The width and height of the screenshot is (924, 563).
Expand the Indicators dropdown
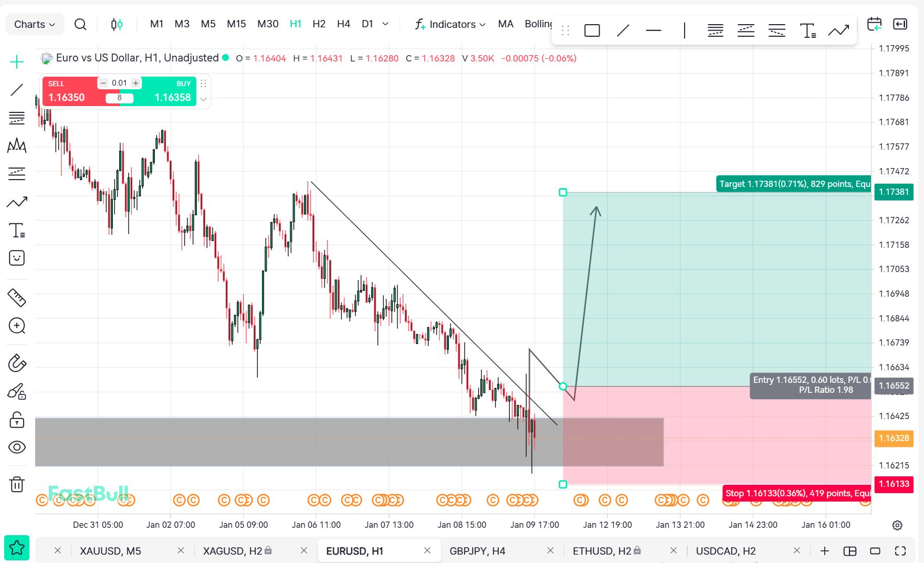[450, 24]
